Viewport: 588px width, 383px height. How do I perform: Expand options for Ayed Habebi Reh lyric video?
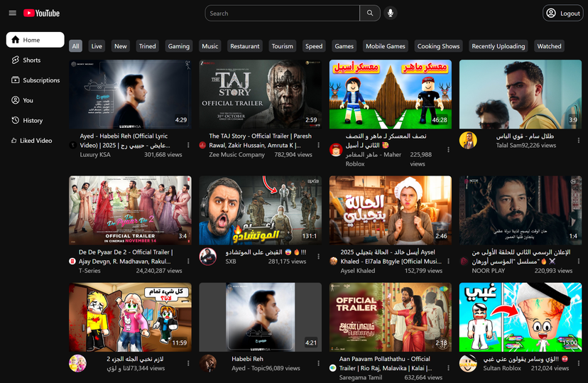(188, 145)
